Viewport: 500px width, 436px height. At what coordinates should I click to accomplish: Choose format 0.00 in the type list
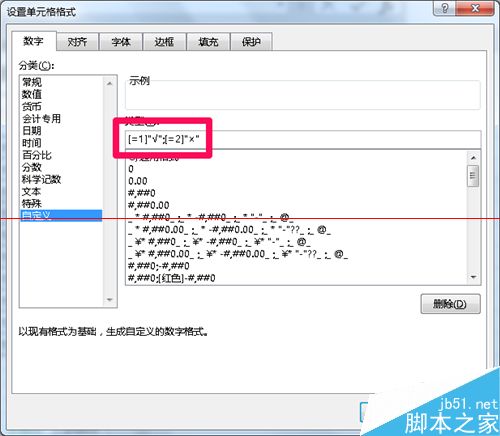point(297,181)
